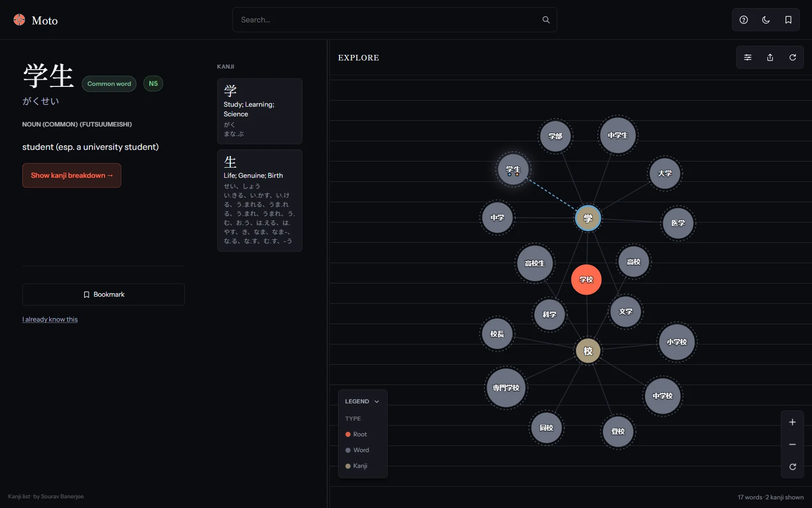Image resolution: width=812 pixels, height=508 pixels.
Task: Open bookmarks icon in header
Action: [788, 20]
